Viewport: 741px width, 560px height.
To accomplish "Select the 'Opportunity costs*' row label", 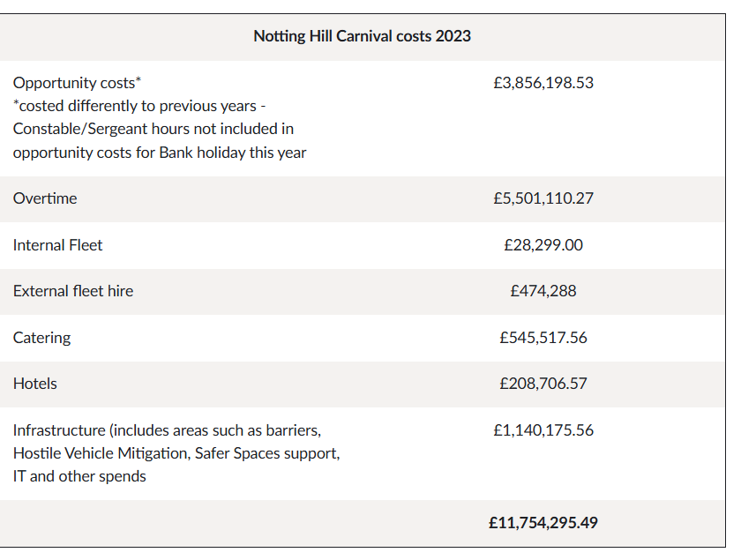I will (77, 83).
